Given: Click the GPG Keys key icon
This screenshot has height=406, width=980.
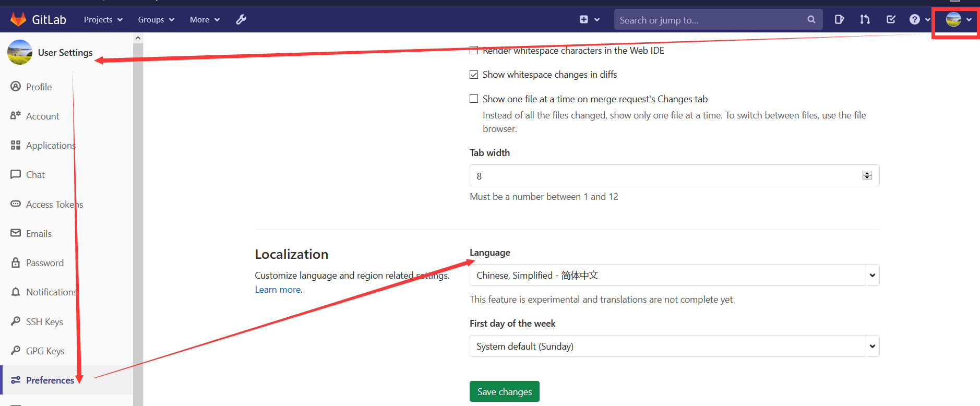Looking at the screenshot, I should (x=16, y=350).
